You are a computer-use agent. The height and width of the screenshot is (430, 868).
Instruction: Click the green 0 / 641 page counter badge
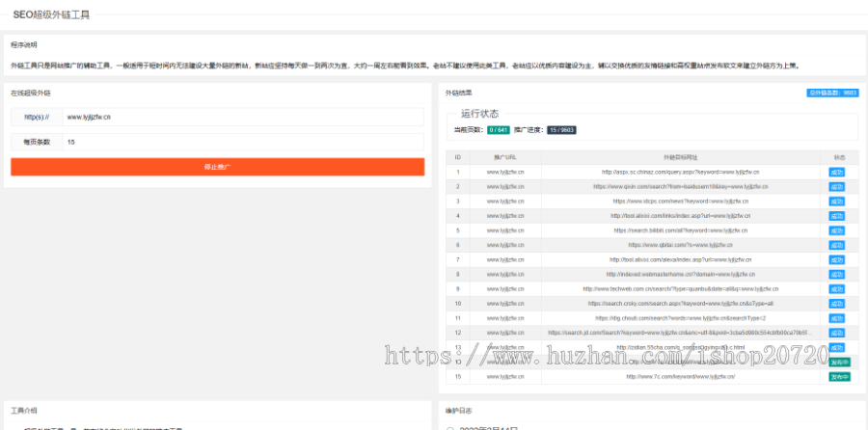point(498,130)
